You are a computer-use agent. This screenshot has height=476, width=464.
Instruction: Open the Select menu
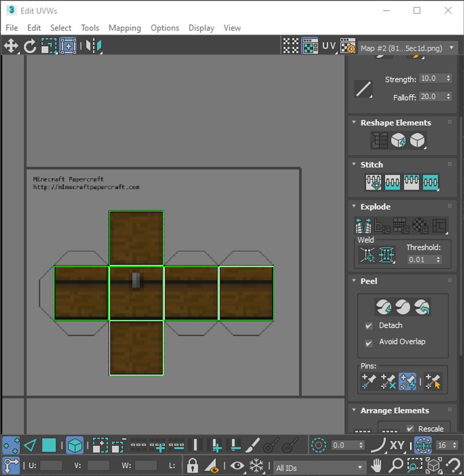point(61,28)
